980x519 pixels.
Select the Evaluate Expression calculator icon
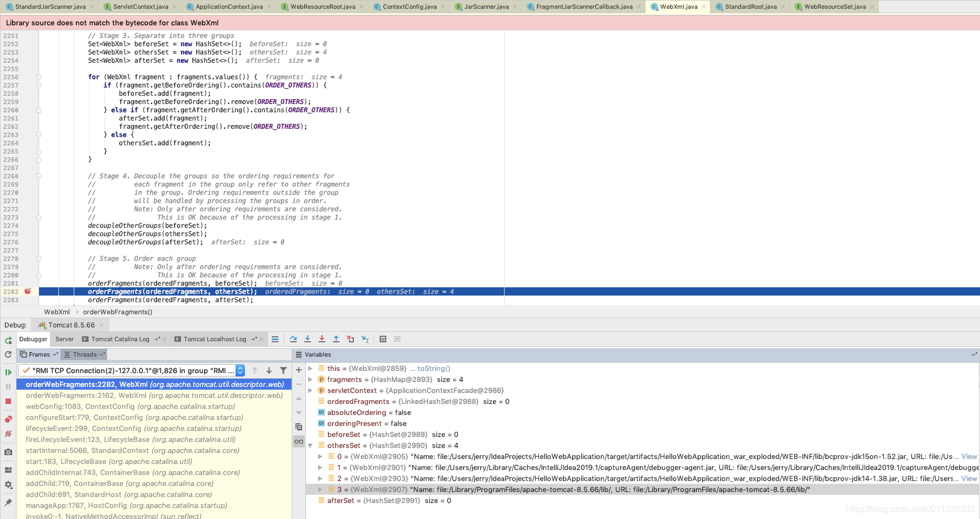(383, 339)
